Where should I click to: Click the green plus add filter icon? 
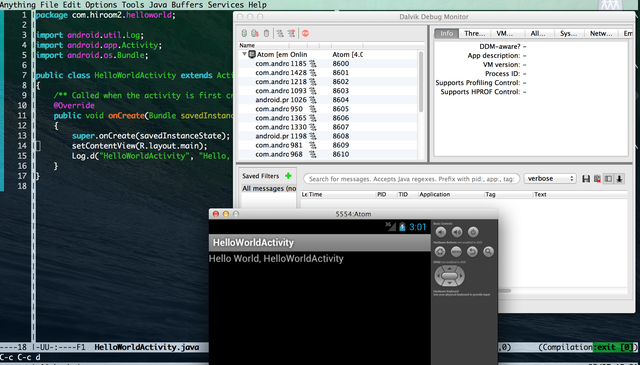click(x=288, y=176)
